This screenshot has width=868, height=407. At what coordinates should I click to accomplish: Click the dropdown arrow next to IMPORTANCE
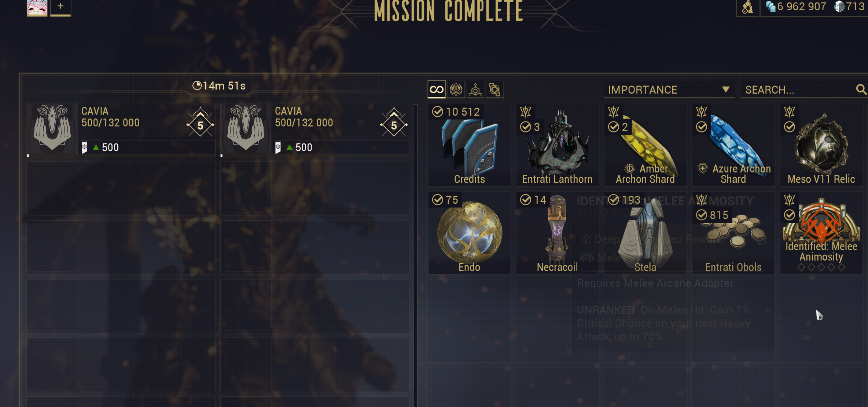(x=725, y=90)
